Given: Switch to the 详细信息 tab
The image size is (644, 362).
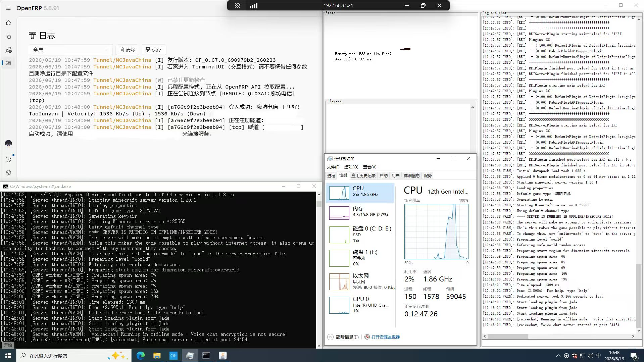Looking at the screenshot, I should pos(412,175).
